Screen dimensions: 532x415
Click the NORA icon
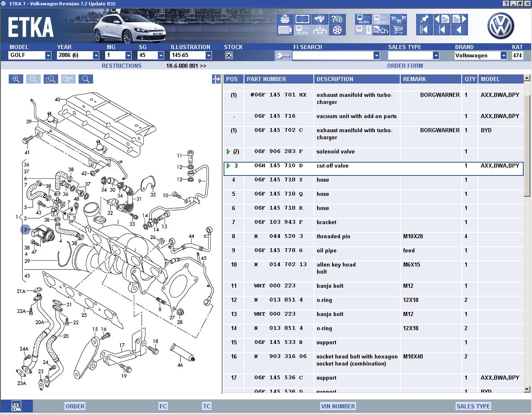(302, 30)
